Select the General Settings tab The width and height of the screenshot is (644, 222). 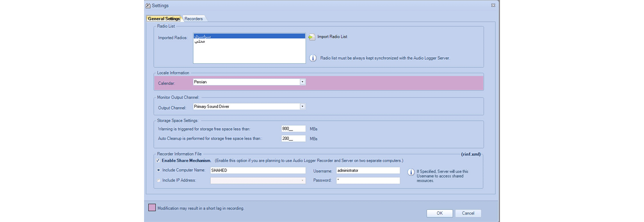[164, 19]
